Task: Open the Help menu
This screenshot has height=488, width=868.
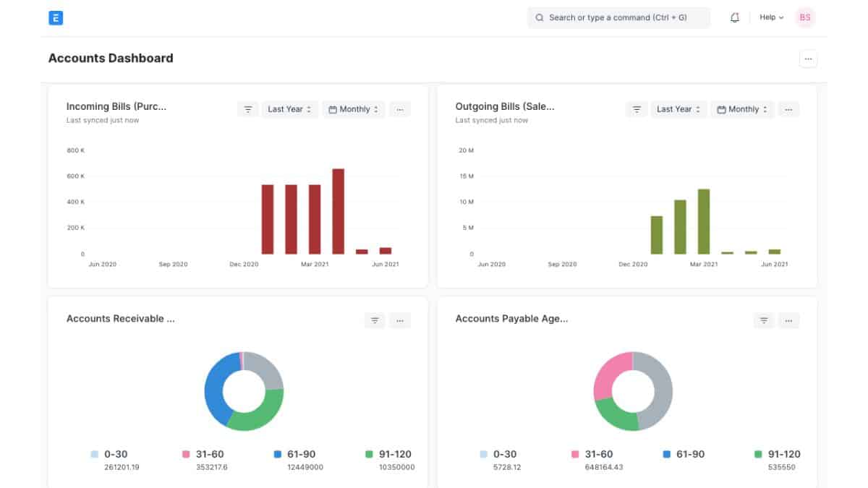Action: tap(771, 18)
